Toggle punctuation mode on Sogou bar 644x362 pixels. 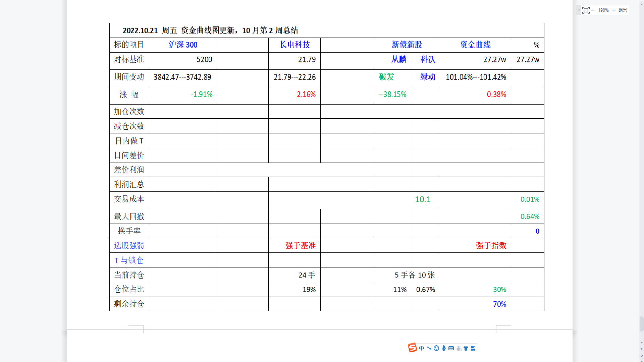pos(429,348)
